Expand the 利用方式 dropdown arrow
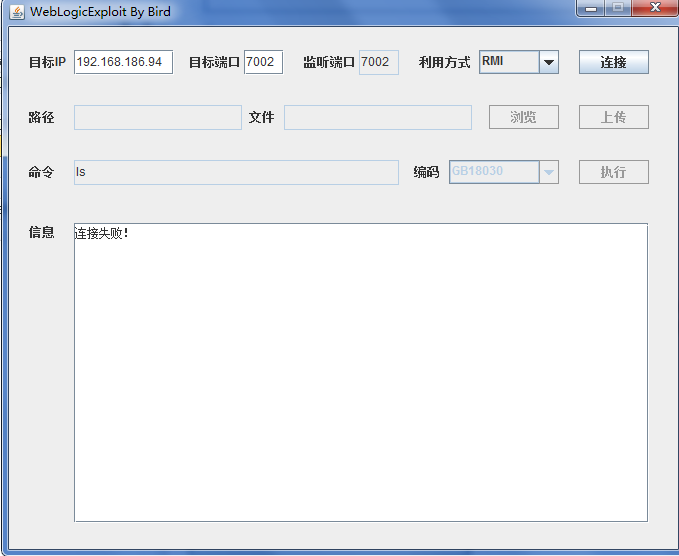 pyautogui.click(x=548, y=62)
